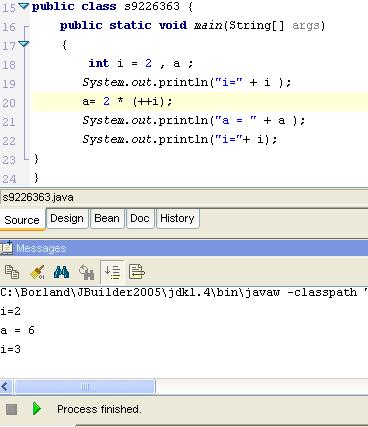Click output line i=3
This screenshot has width=368, height=427.
11,349
